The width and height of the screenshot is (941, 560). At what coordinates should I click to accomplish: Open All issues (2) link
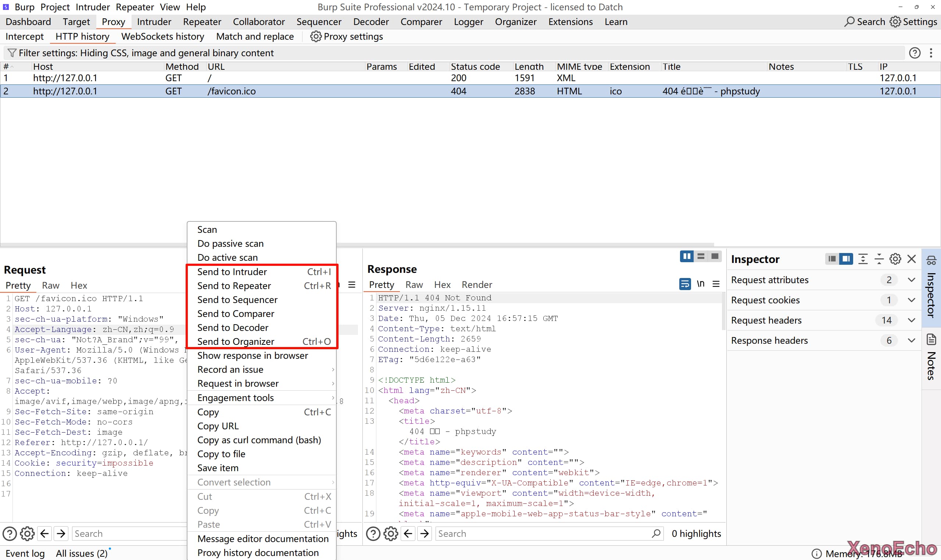click(82, 553)
